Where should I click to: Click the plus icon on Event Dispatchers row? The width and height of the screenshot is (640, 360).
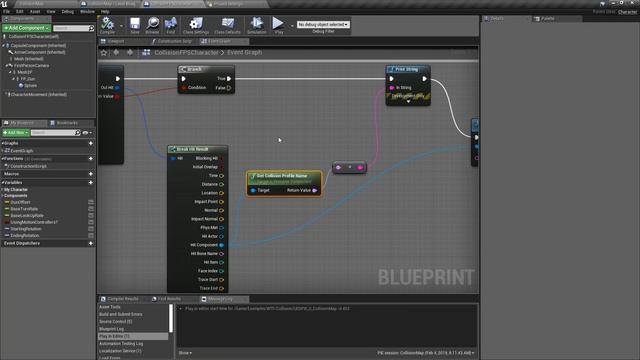click(x=91, y=243)
